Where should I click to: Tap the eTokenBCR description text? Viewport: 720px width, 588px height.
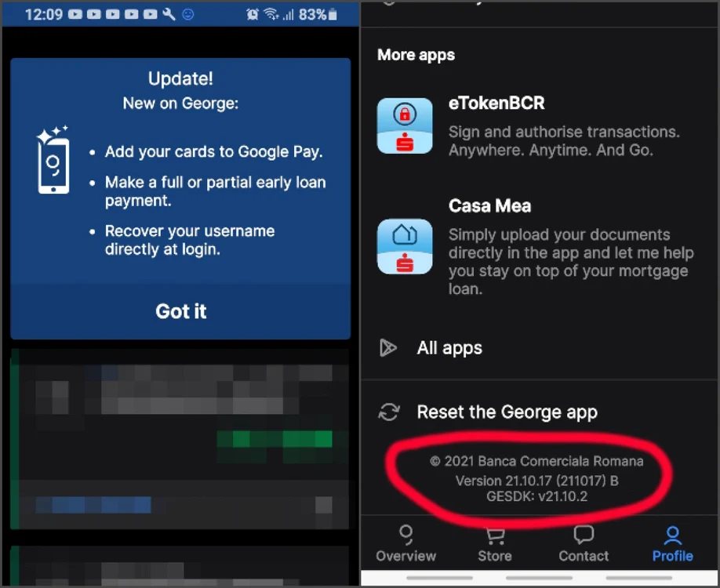[x=564, y=141]
